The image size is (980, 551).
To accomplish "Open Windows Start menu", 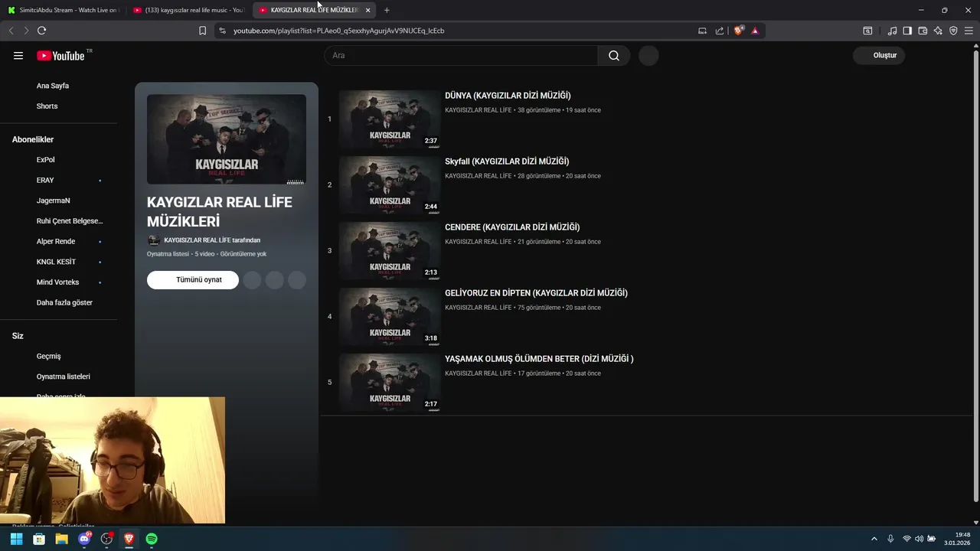I will (x=16, y=539).
